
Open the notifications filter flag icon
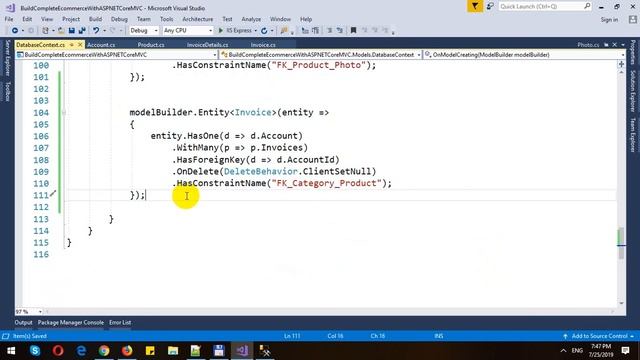point(475,7)
